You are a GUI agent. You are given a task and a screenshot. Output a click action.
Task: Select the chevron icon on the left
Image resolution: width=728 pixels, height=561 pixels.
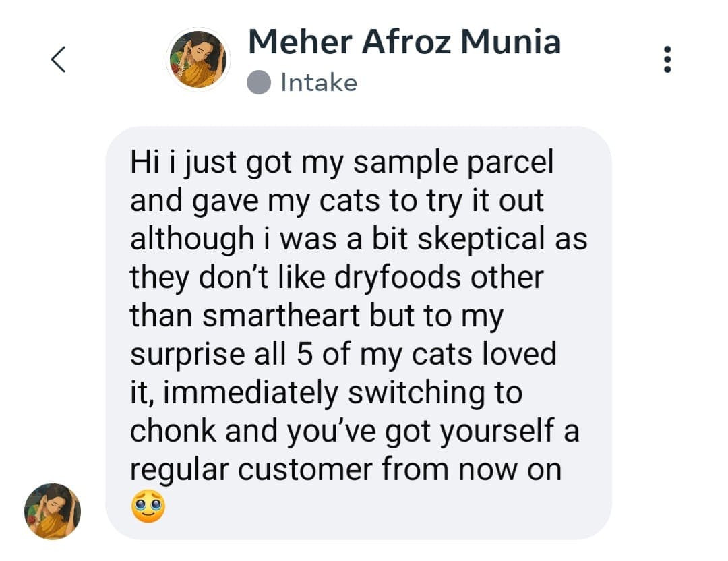click(x=59, y=59)
